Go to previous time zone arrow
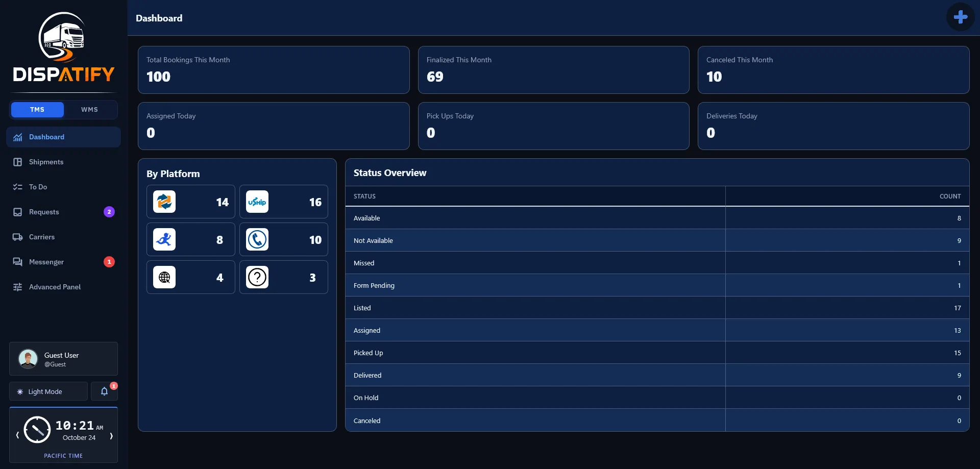Screen dimensions: 980x469 17,435
